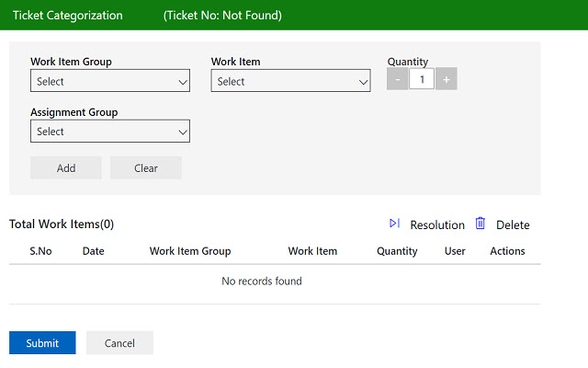Increase quantity with plus button
The image size is (588, 368).
point(447,80)
